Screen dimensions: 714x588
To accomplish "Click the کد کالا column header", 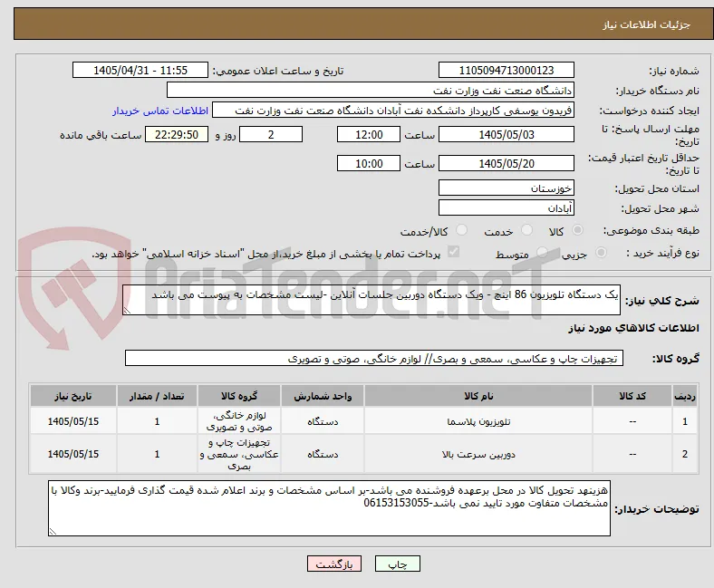I will (x=632, y=396).
